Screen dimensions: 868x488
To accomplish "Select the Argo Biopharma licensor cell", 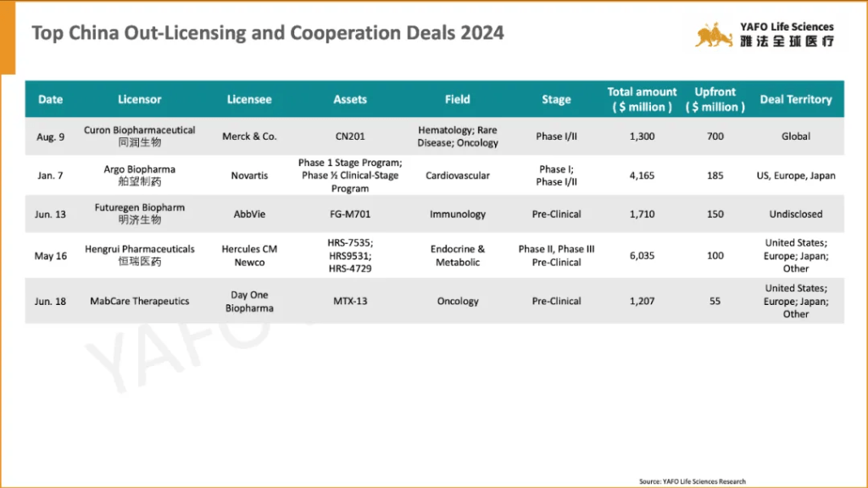I will point(139,175).
